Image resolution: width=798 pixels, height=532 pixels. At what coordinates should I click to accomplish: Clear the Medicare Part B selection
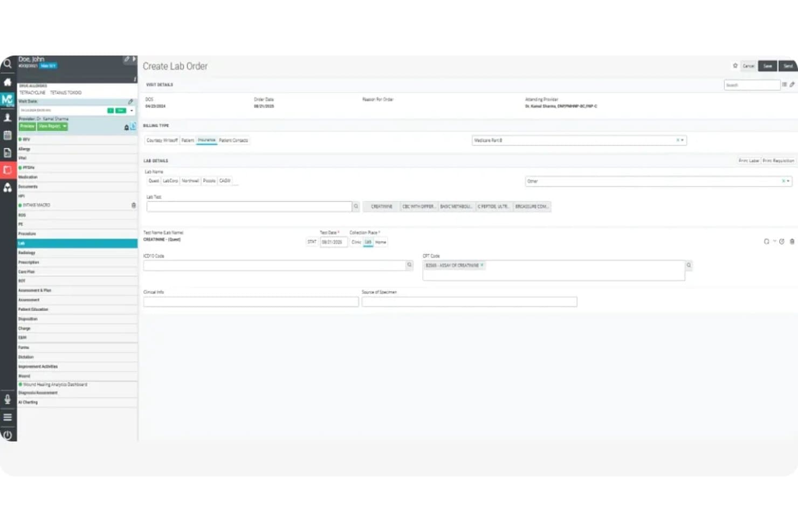pos(678,140)
